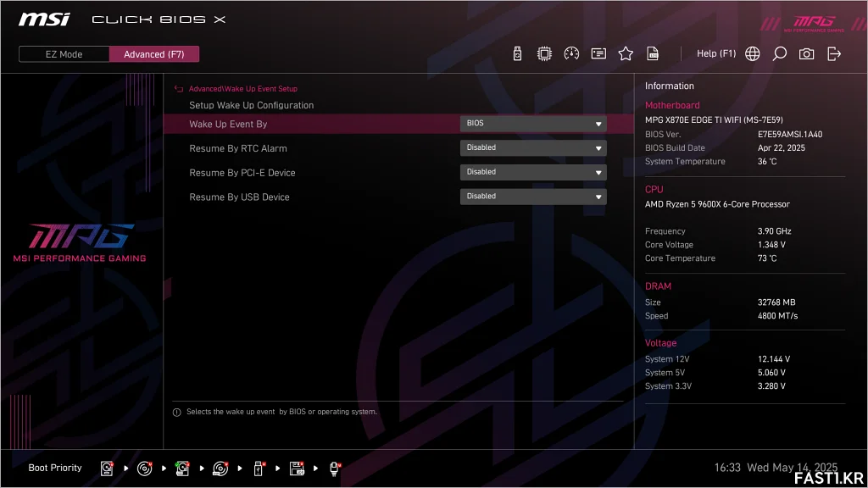The height and width of the screenshot is (488, 868).
Task: Select the Resume By USB Device label
Action: (239, 197)
